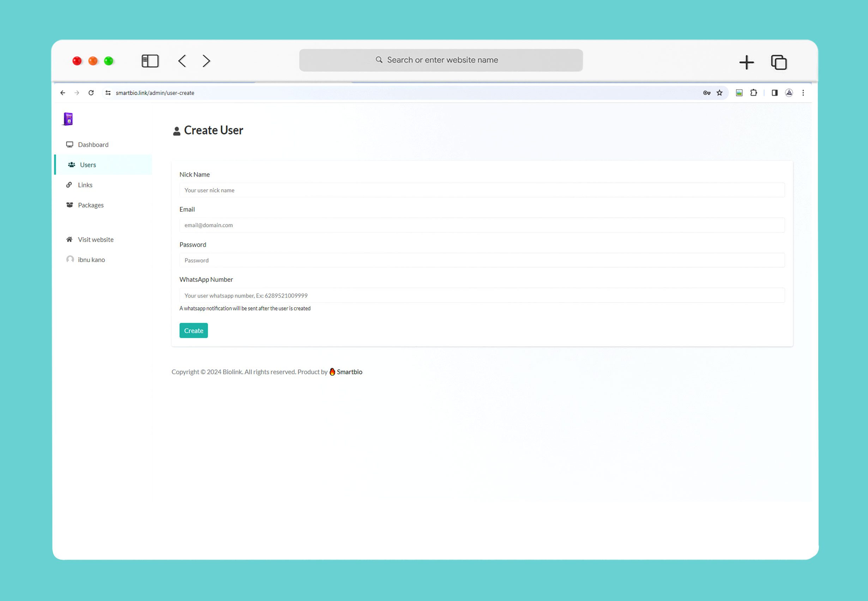868x601 pixels.
Task: Show sidebar using top window icon
Action: (150, 61)
